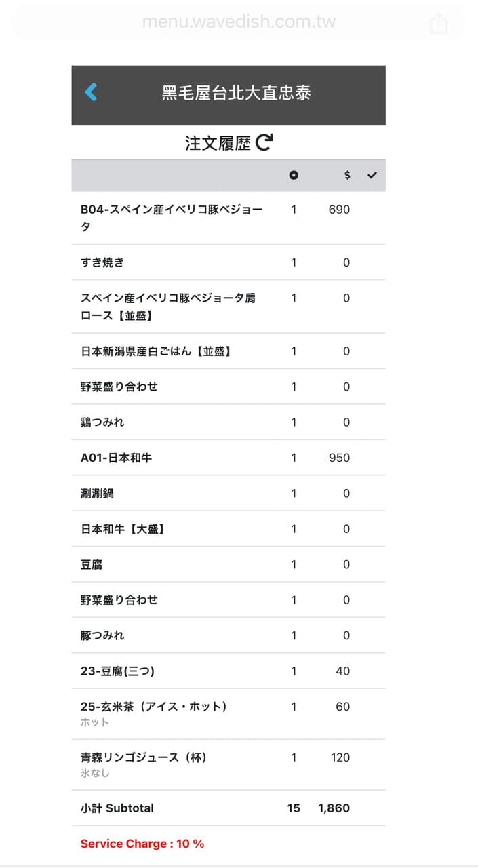Screen dimensions: 478x868
Task: Click the 黑毛屋台北大直忠泰 store title
Action: (236, 93)
